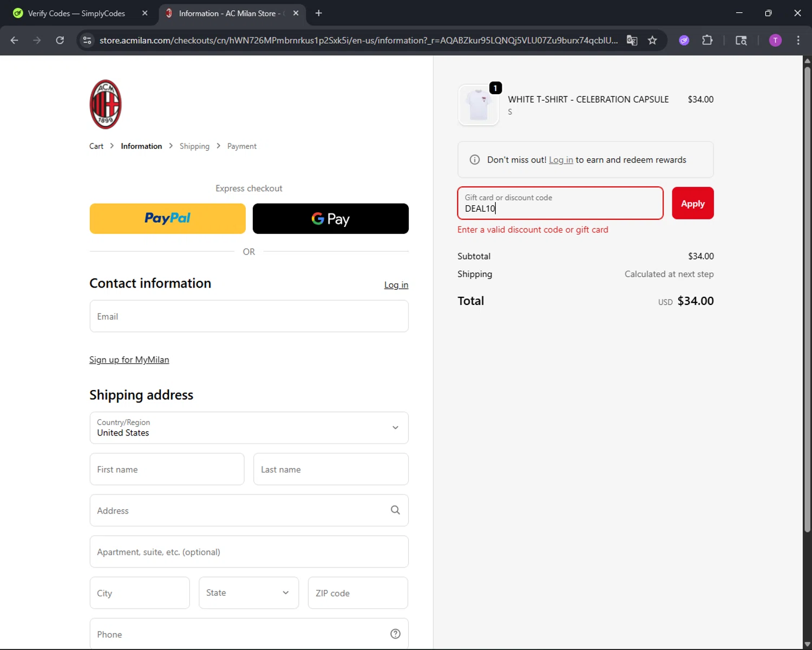Viewport: 812px width, 650px height.
Task: Click the Subtotal label
Action: (x=474, y=256)
